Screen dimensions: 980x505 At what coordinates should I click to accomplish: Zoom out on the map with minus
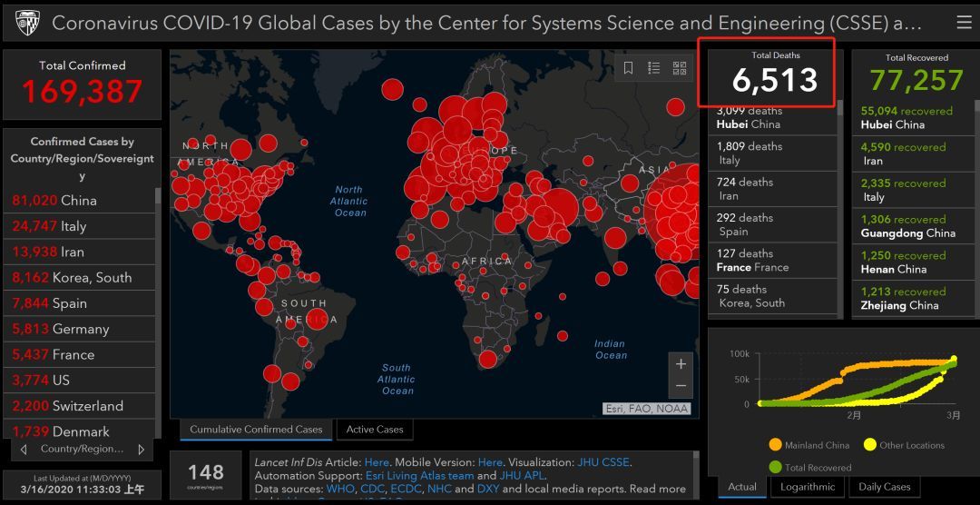tap(681, 387)
